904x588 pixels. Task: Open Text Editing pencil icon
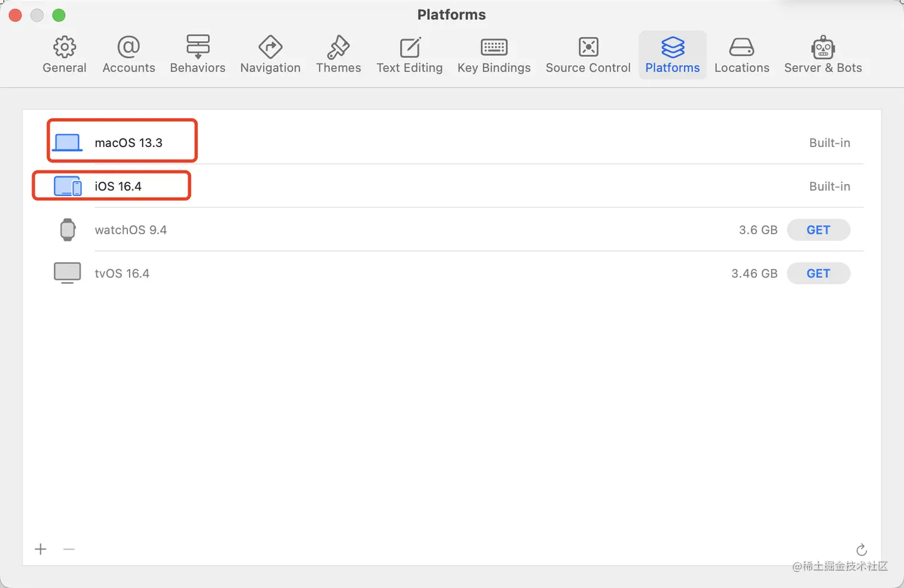(x=410, y=47)
